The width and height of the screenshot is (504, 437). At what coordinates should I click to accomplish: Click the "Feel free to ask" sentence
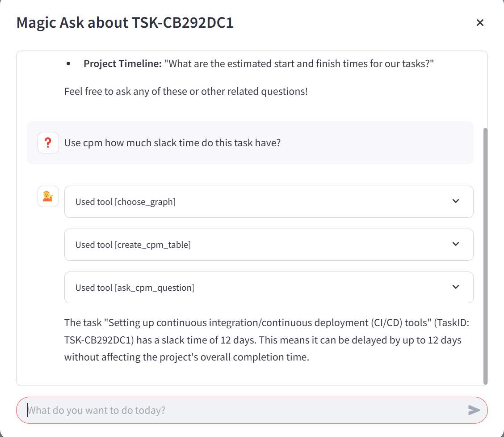186,92
